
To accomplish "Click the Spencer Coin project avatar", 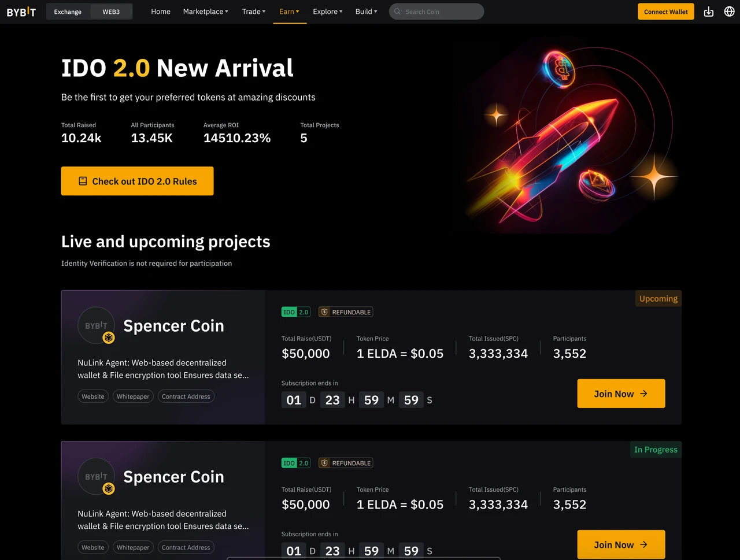I will pos(96,325).
